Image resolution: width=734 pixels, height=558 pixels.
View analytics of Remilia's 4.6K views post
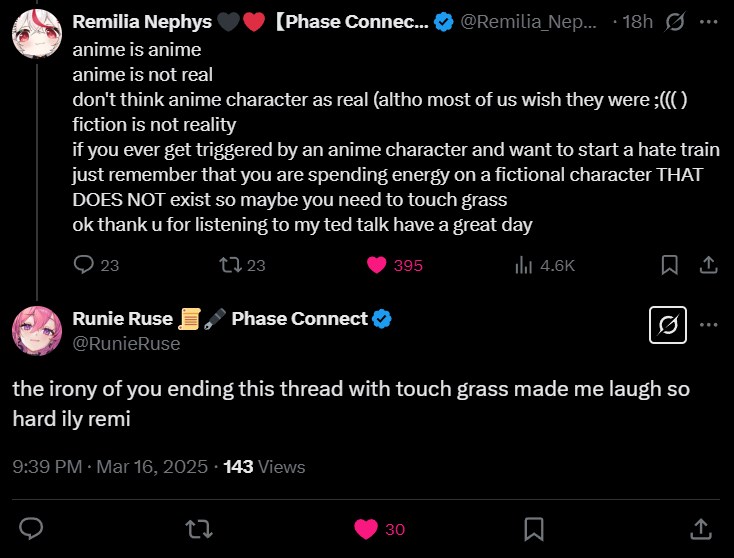coord(523,265)
